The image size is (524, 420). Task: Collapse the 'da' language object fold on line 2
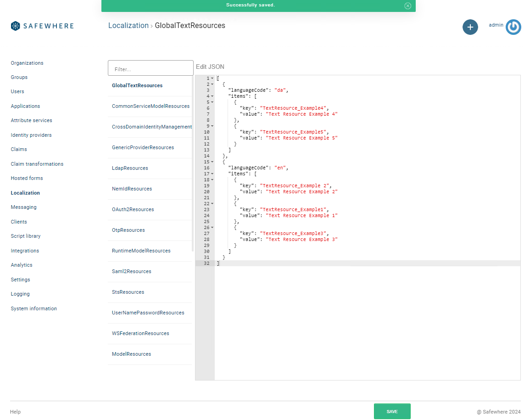tap(211, 84)
